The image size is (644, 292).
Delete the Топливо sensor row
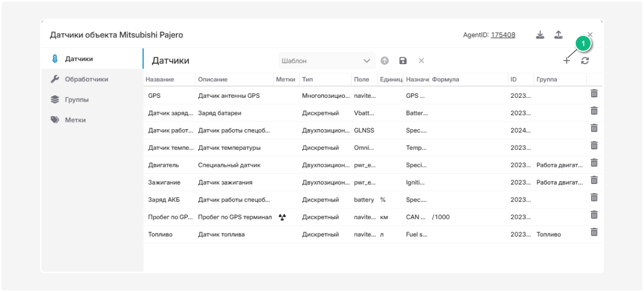(594, 232)
